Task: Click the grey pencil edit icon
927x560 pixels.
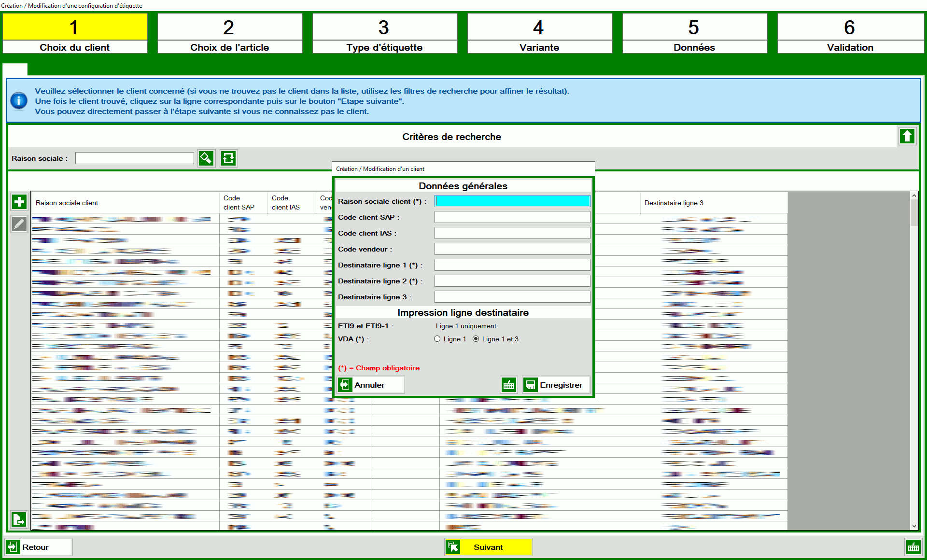Action: tap(19, 224)
